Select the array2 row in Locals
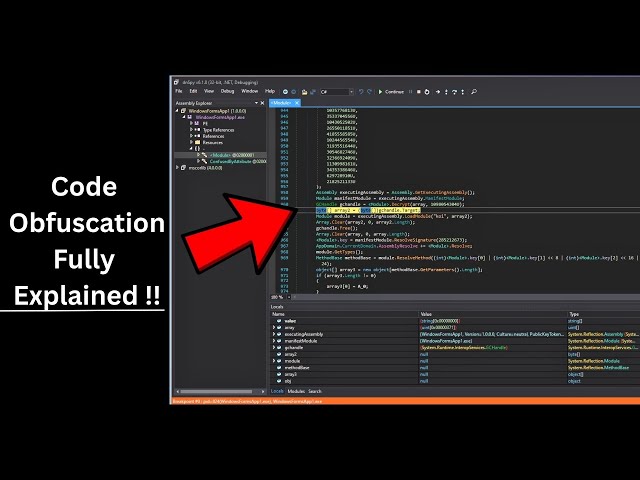The height and width of the screenshot is (480, 640). [455, 354]
